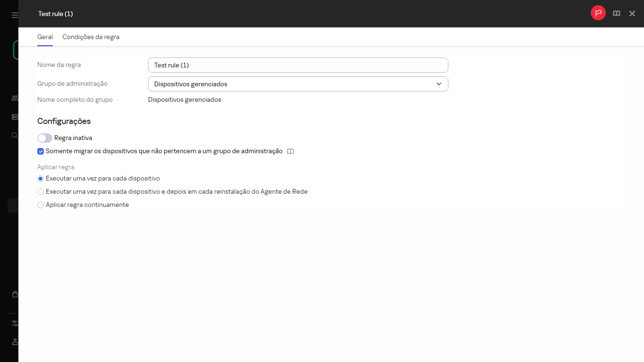The width and height of the screenshot is (644, 362).
Task: Open the tasks clipboard icon in sidebar
Action: point(14,294)
